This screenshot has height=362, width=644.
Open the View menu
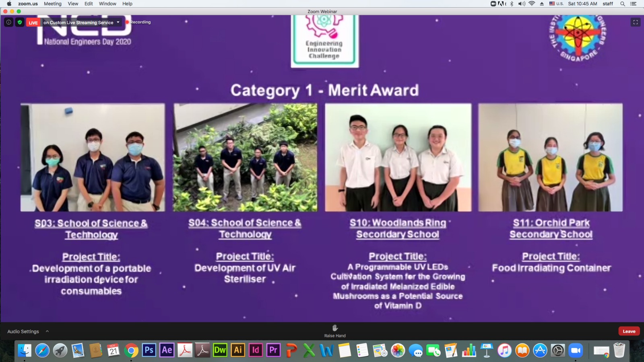(x=73, y=4)
